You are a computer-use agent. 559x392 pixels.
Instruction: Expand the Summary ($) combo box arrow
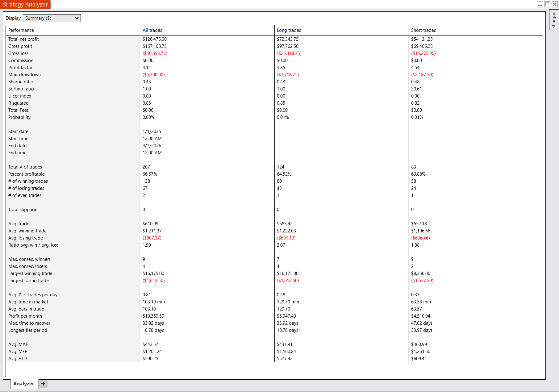[77, 18]
